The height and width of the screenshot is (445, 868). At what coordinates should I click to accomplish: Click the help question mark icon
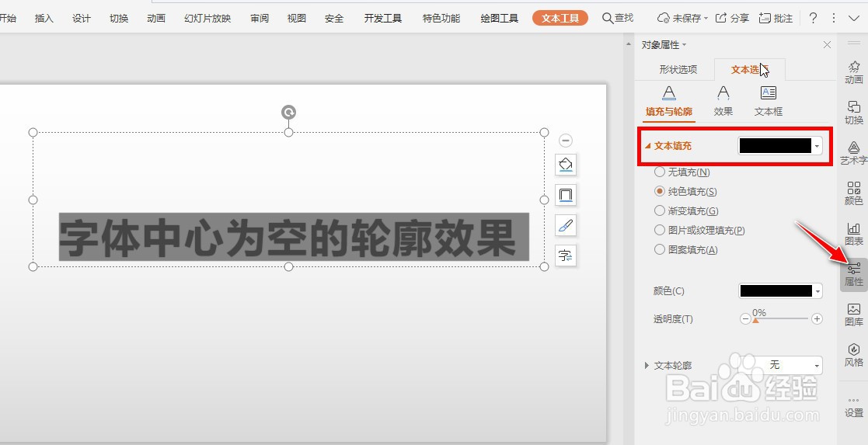click(813, 19)
